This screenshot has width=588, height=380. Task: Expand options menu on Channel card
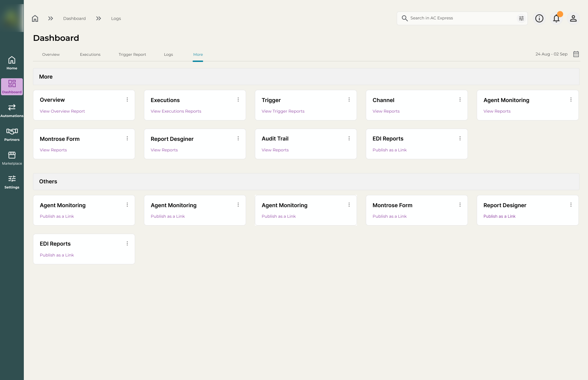click(x=460, y=100)
